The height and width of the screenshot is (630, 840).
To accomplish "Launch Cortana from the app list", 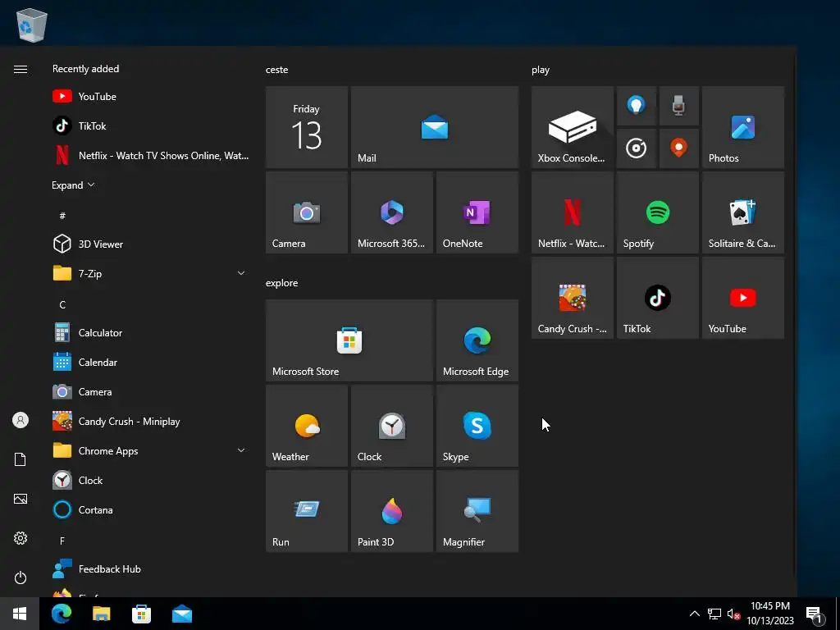I will [x=150, y=509].
